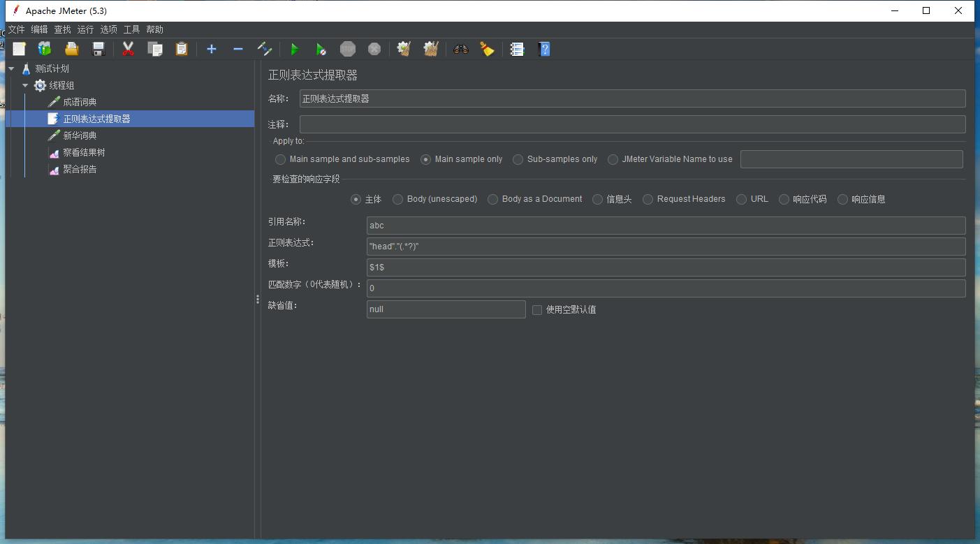Copy the selected element toolbar icon
Viewport: 980px width, 544px height.
(x=154, y=49)
